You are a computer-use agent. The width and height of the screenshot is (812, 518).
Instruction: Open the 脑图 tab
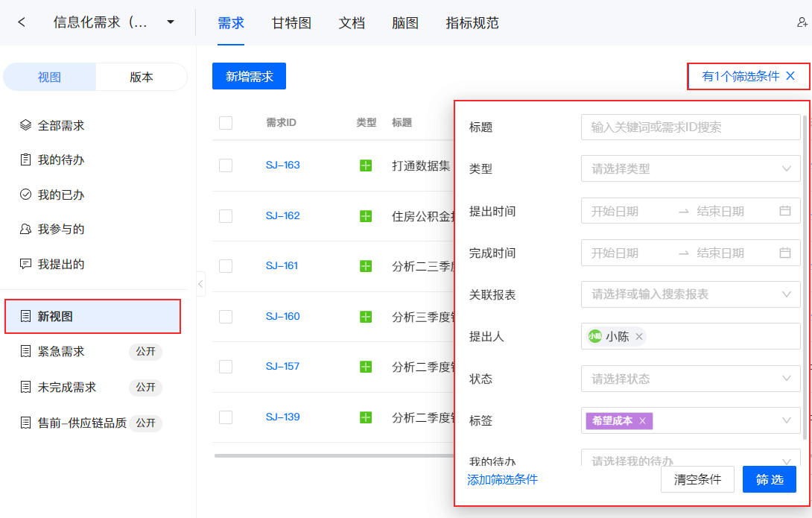[x=405, y=23]
